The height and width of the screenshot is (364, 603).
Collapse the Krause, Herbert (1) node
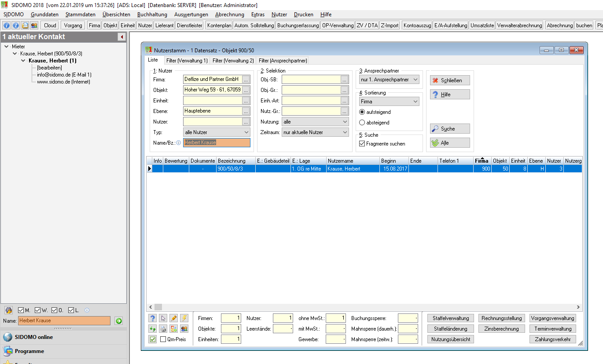(x=23, y=61)
